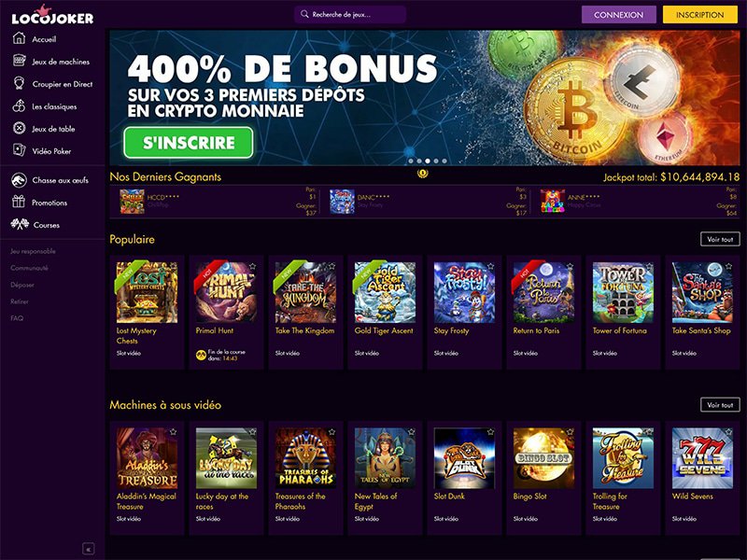Image resolution: width=747 pixels, height=560 pixels.
Task: Open Vidéo Poker cards icon
Action: 19,150
